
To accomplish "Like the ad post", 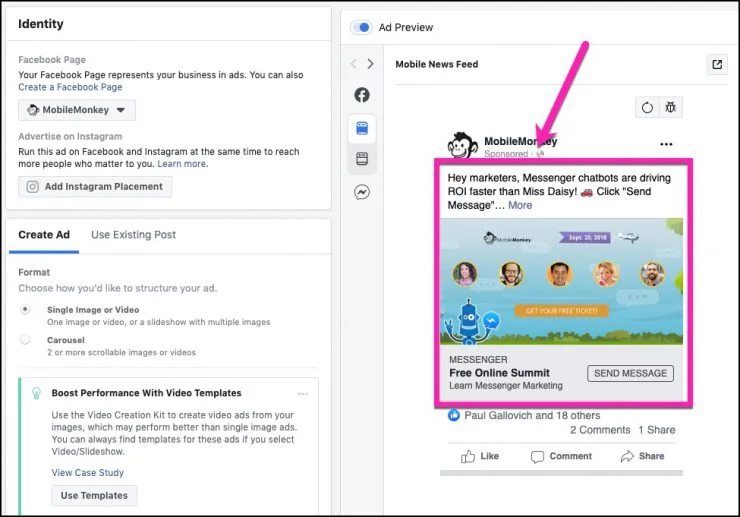I will (x=479, y=457).
